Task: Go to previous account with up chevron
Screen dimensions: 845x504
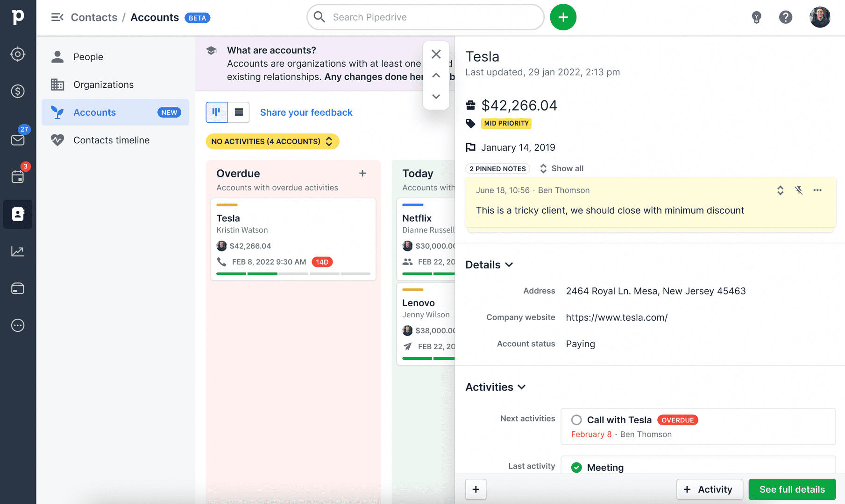Action: [436, 75]
